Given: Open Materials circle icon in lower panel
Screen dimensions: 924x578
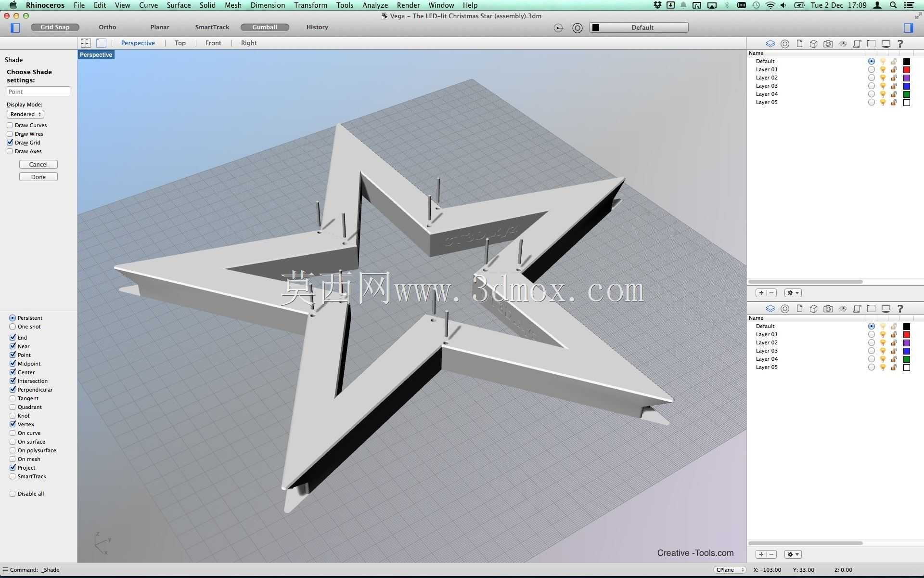Looking at the screenshot, I should point(785,309).
